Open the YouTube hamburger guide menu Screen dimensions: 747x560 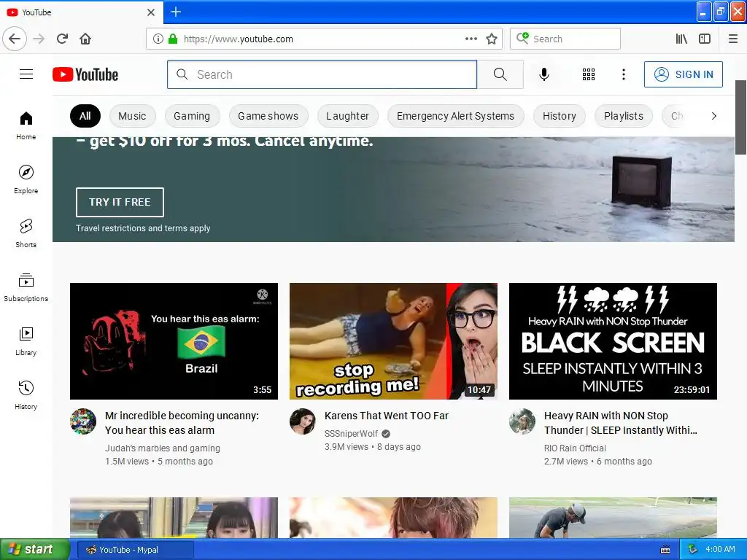click(x=26, y=74)
